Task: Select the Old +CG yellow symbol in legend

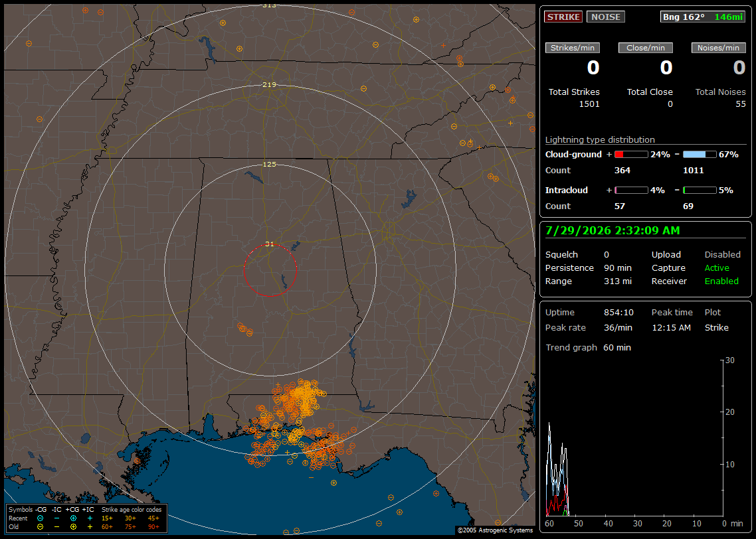Action: (73, 527)
